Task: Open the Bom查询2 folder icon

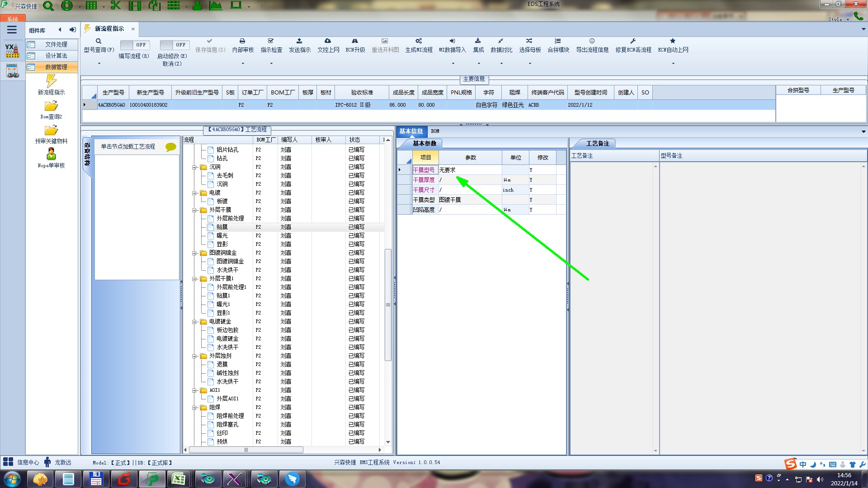Action: point(51,107)
